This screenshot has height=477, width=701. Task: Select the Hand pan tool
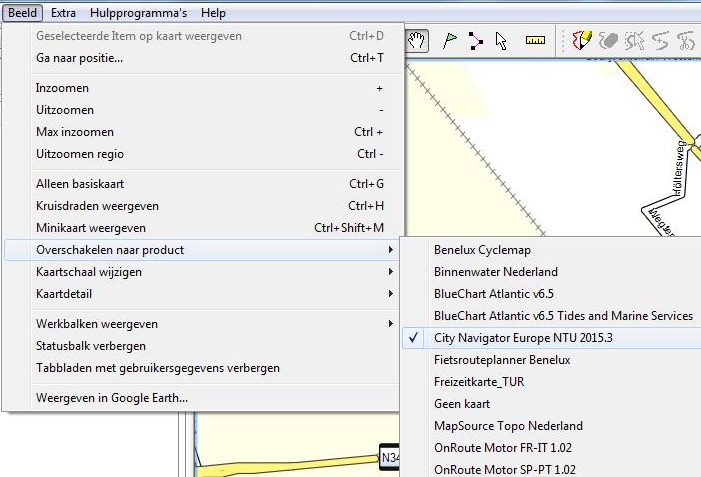pyautogui.click(x=417, y=41)
